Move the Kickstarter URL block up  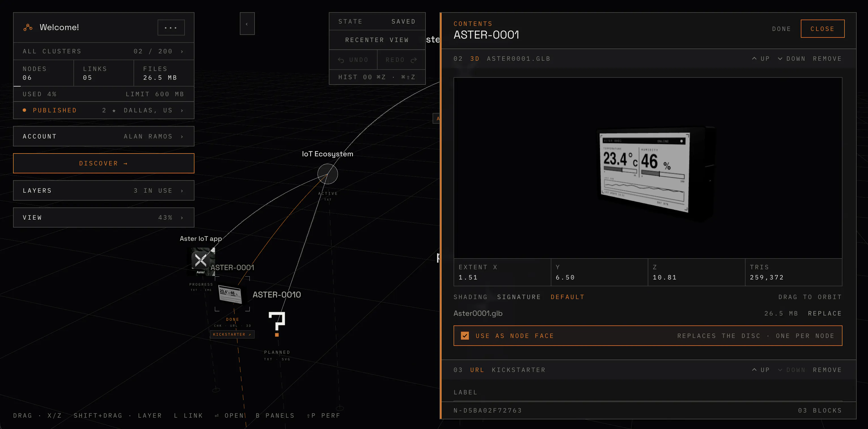click(761, 370)
